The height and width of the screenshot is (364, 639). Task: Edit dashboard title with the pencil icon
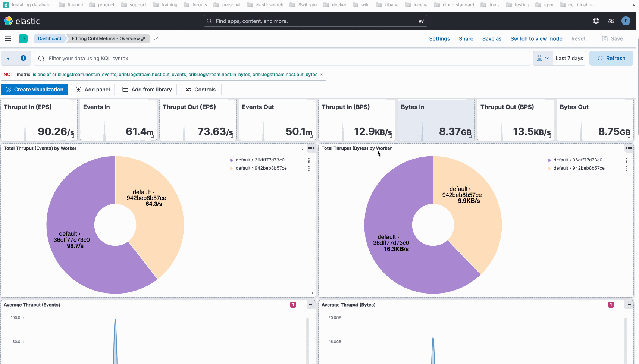click(143, 38)
